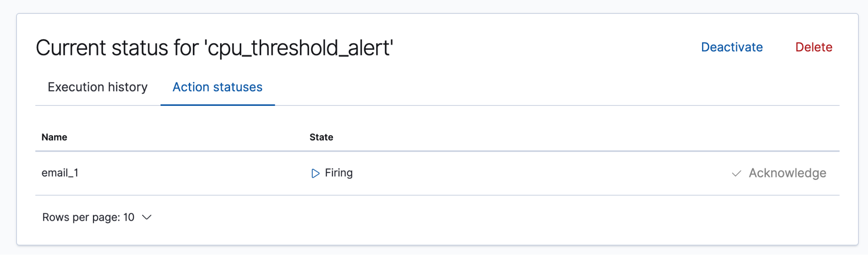Viewport: 868px width, 255px height.
Task: Sort the table by Name column
Action: (54, 137)
